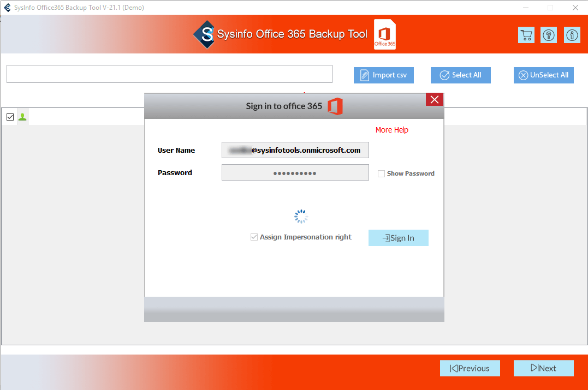This screenshot has width=588, height=390.
Task: Click the green user icon in the list header
Action: click(x=22, y=117)
